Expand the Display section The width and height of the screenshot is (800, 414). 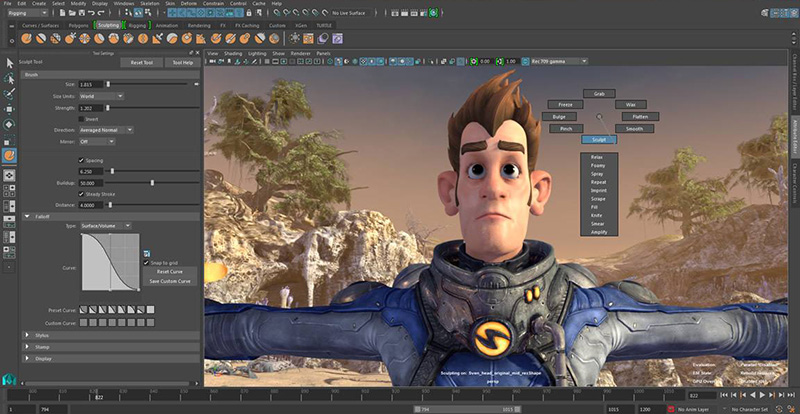[x=28, y=358]
